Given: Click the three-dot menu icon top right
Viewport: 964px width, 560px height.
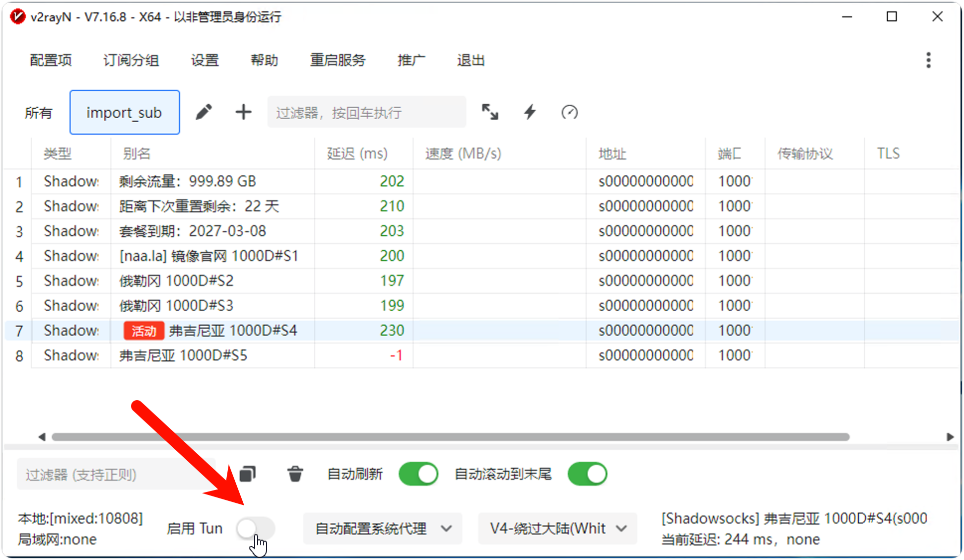Looking at the screenshot, I should point(928,60).
